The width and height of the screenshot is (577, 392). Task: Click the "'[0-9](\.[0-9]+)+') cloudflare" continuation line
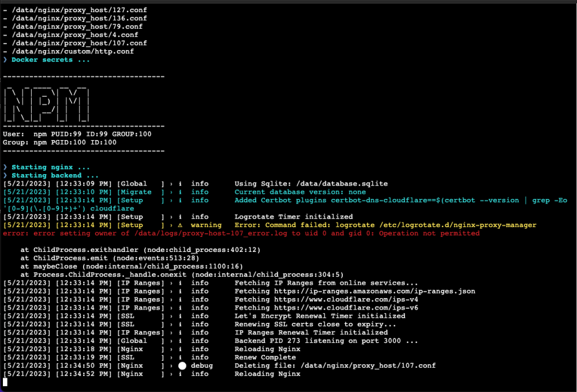[69, 209]
